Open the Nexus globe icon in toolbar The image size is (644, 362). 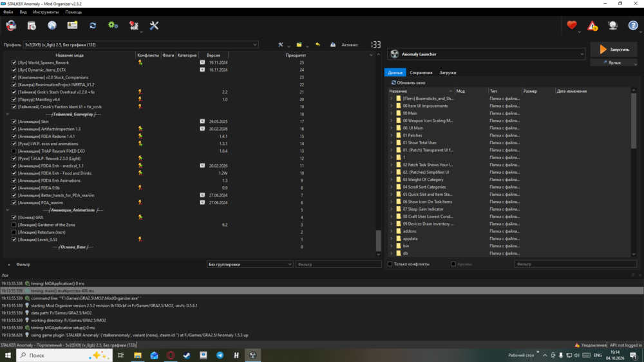tap(52, 26)
